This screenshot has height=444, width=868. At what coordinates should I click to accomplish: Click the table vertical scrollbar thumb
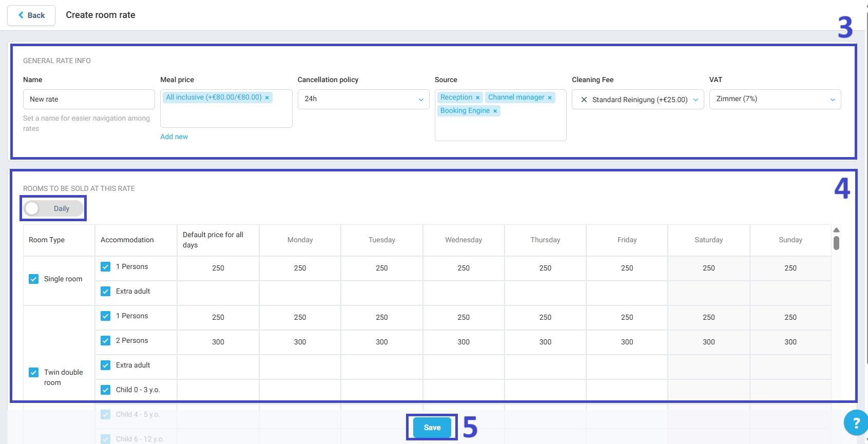(836, 243)
